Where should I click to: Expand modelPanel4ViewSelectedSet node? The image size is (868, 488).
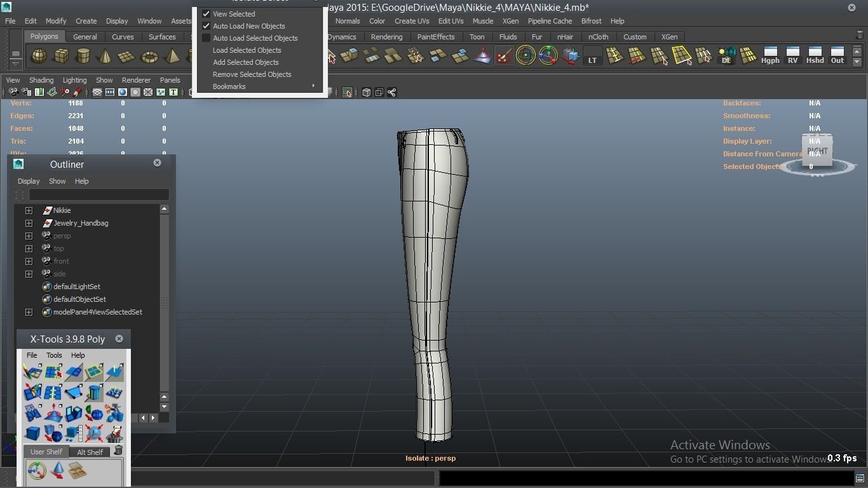(29, 312)
